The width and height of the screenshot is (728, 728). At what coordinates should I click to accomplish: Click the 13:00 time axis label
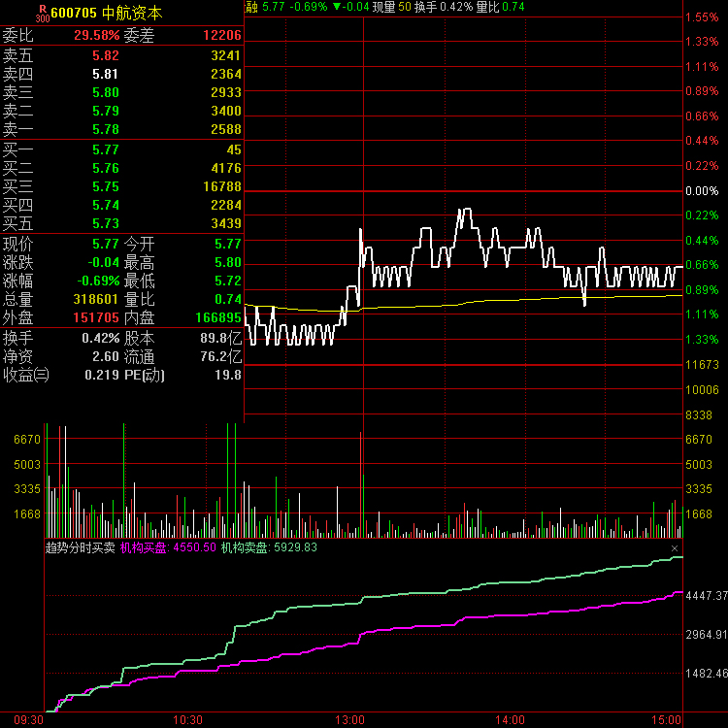[x=349, y=720]
